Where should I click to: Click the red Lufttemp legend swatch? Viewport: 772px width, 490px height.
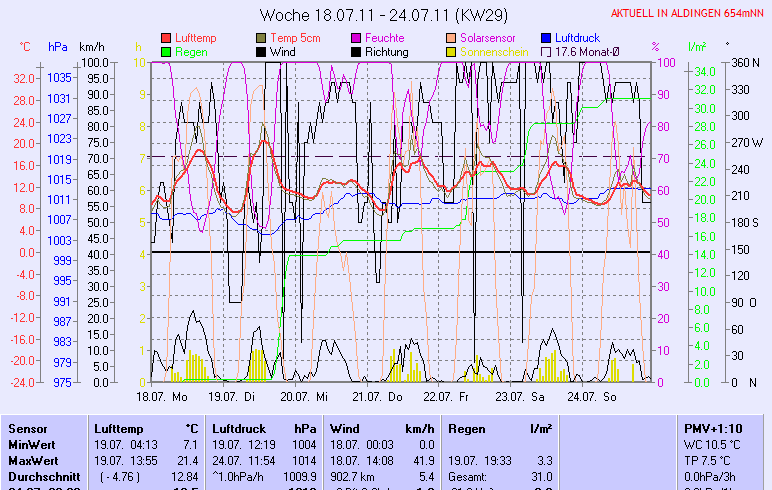click(x=166, y=37)
